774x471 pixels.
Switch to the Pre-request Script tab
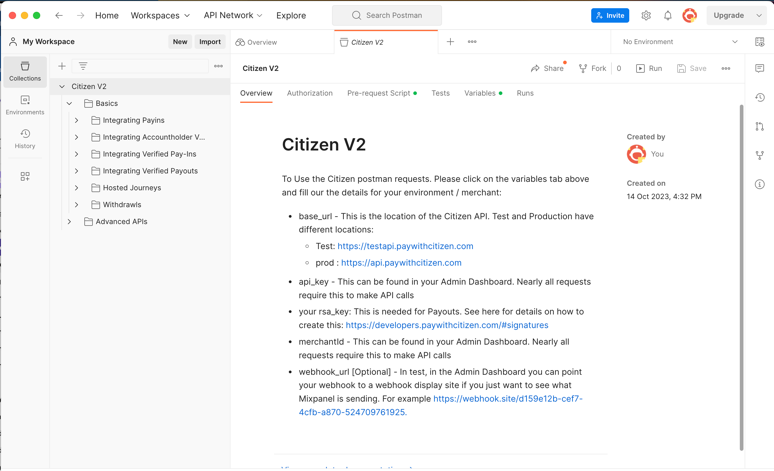point(382,93)
